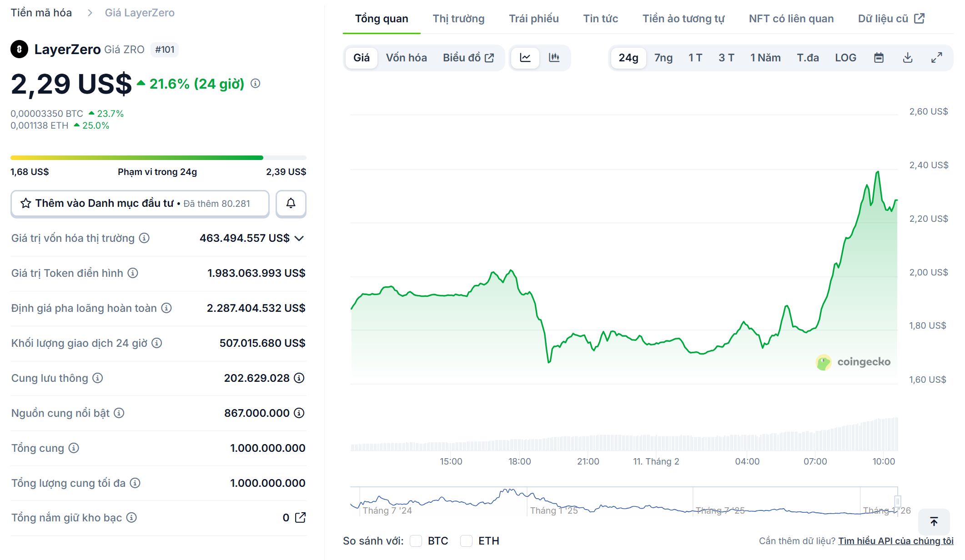
Task: Click the scroll-to-top arrow button
Action: (x=934, y=522)
